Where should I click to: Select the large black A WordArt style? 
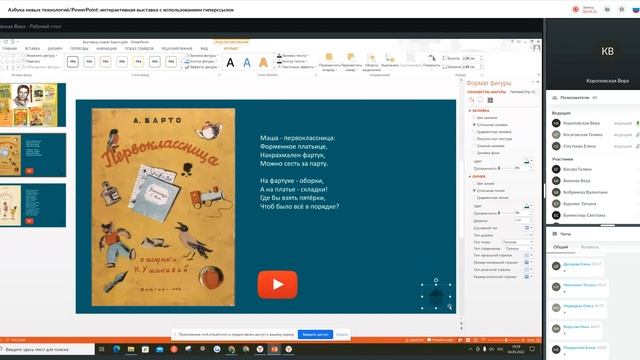click(230, 62)
